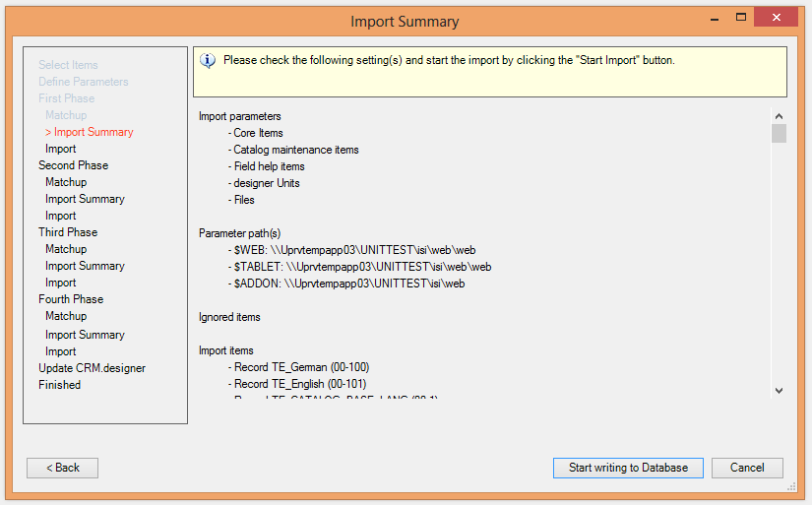
Task: Select Import under First Phase
Action: (60, 149)
